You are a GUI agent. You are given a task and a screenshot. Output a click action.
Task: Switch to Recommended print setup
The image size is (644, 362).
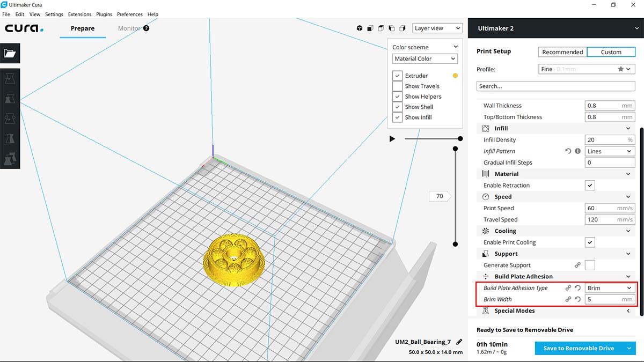(x=562, y=52)
